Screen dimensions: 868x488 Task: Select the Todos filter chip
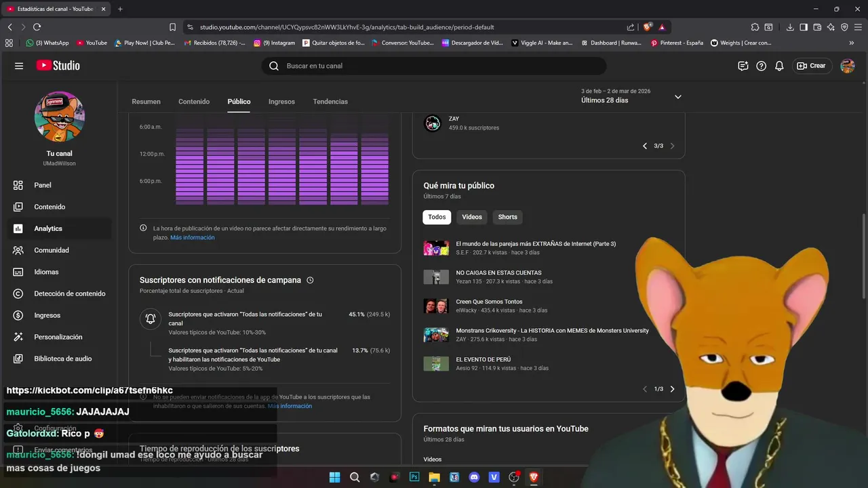(437, 217)
